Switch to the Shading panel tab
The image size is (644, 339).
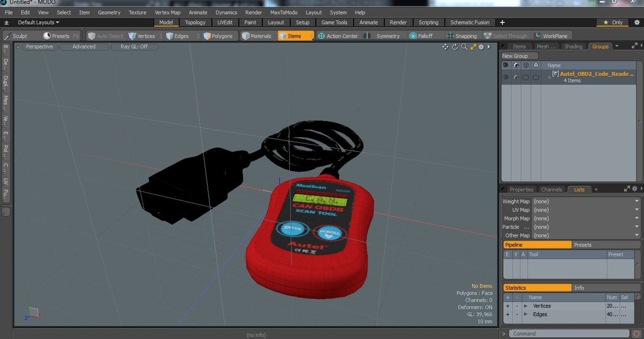click(573, 46)
